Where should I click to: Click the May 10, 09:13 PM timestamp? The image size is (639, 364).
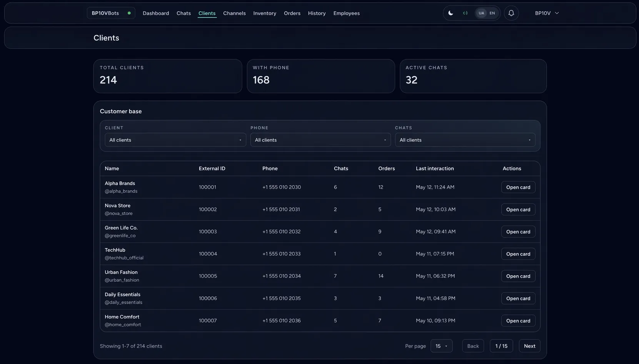coord(435,321)
